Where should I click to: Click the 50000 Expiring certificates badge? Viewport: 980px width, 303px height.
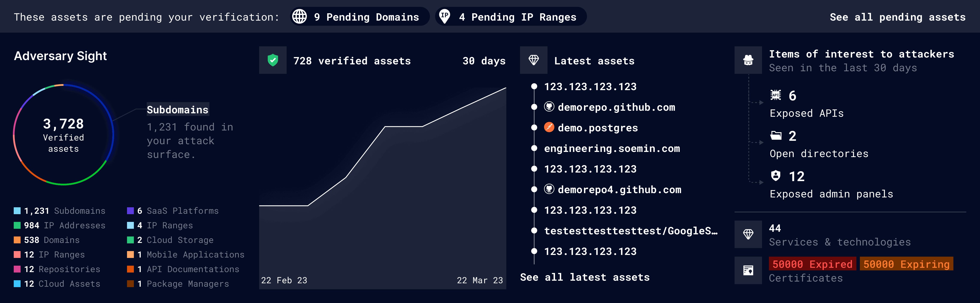tap(906, 264)
